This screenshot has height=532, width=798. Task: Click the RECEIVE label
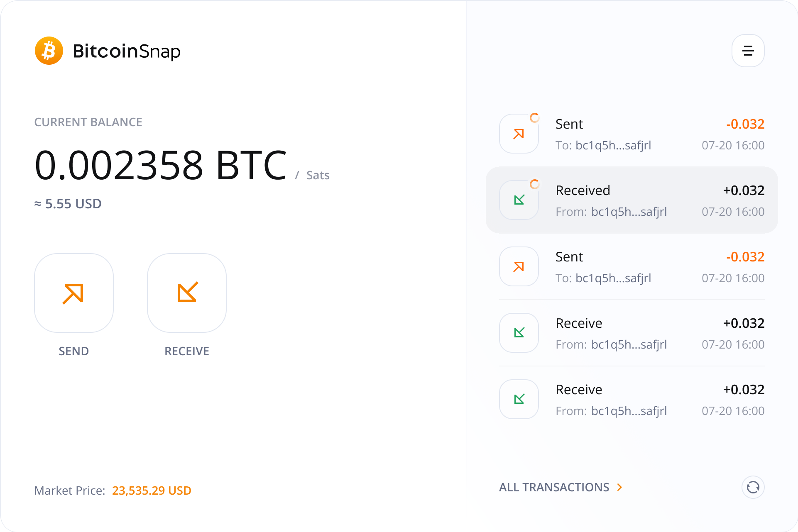click(187, 351)
